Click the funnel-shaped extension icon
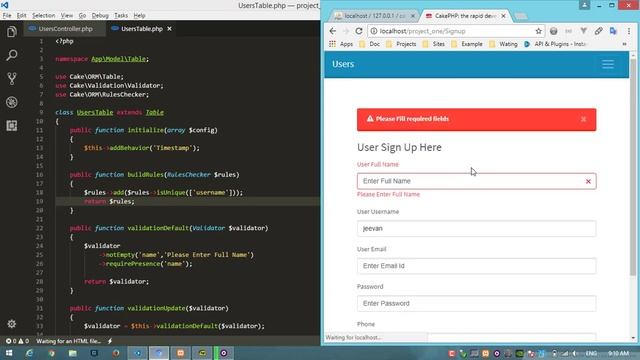 584,31
